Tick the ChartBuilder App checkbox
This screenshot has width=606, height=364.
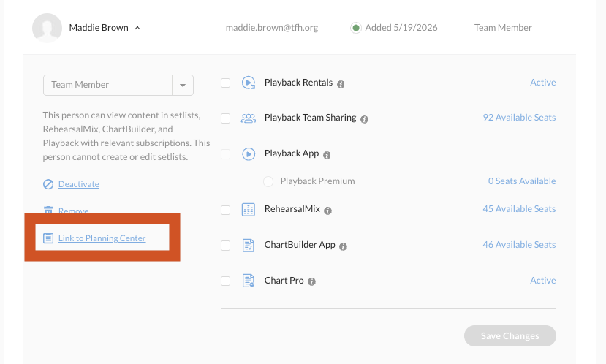tap(225, 245)
